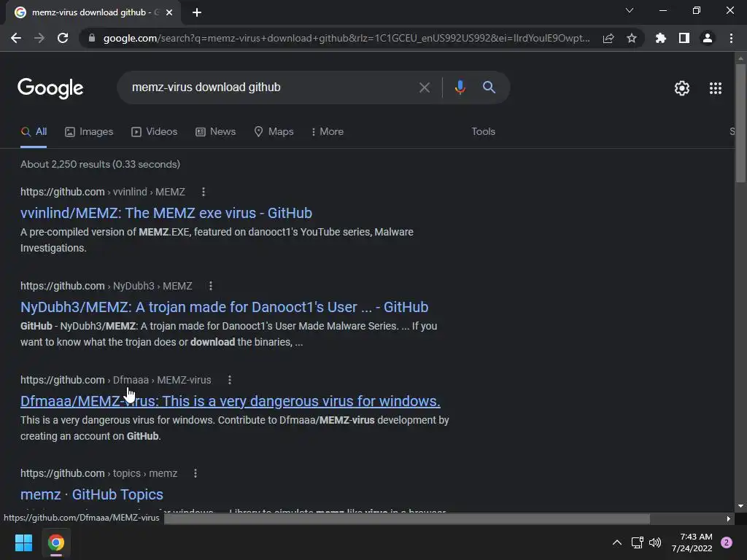
Task: Open the notification count badge
Action: pos(727,542)
